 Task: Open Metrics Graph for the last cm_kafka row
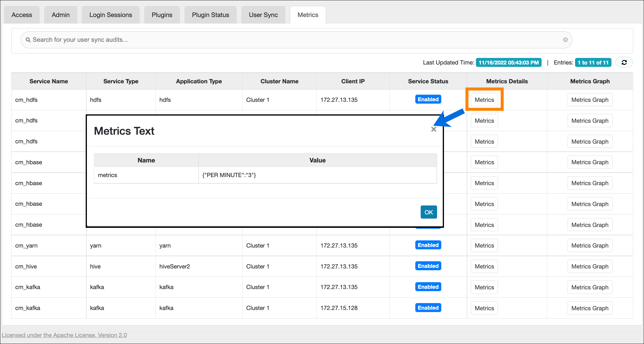click(589, 308)
